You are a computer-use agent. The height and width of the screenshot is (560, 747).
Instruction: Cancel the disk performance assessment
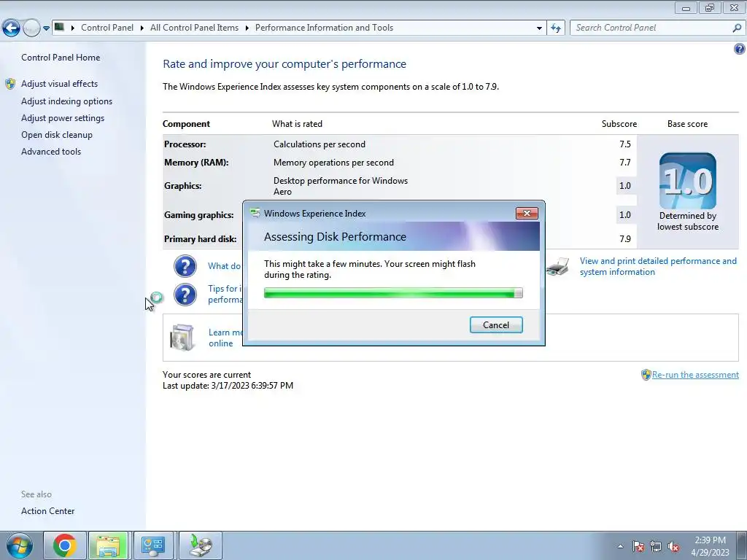[496, 324]
